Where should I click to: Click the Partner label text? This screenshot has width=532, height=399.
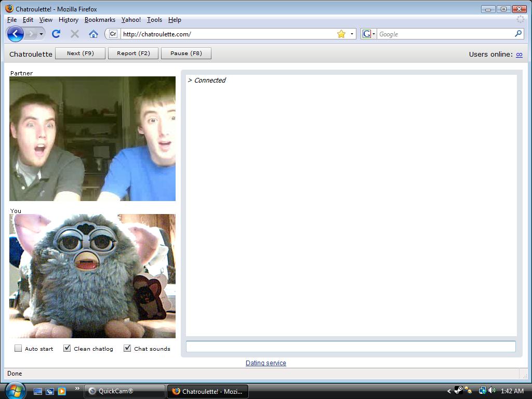[x=21, y=73]
